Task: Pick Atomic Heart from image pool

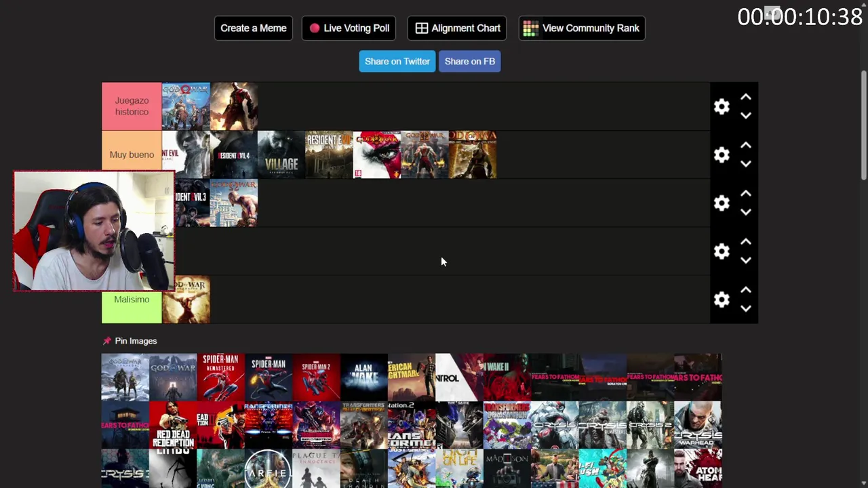Action: pos(698,469)
